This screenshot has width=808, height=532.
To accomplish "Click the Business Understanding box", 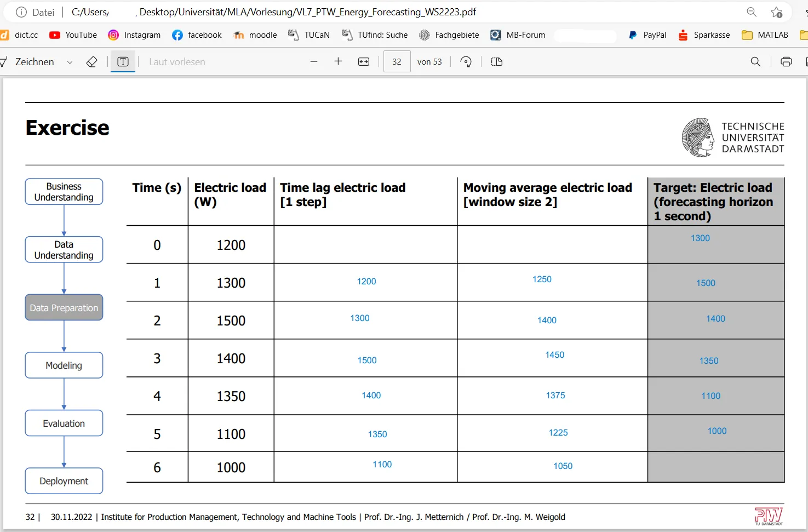I will tap(64, 192).
